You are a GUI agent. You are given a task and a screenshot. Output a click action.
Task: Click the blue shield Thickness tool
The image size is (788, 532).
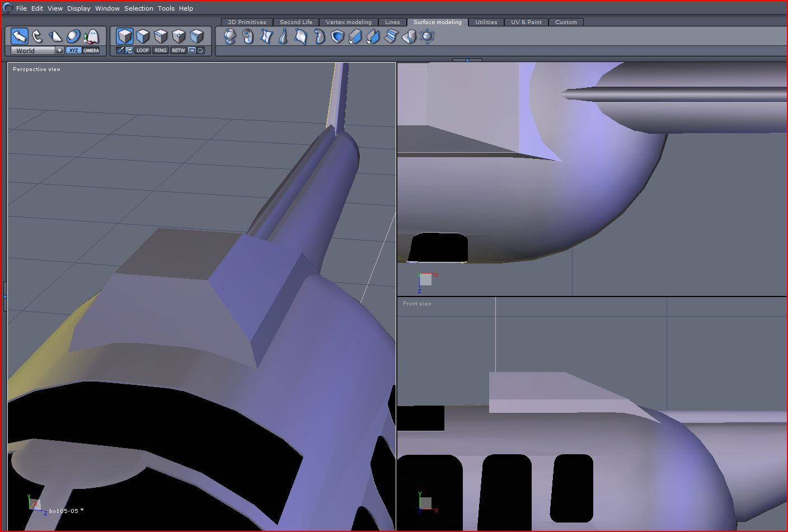click(x=337, y=37)
